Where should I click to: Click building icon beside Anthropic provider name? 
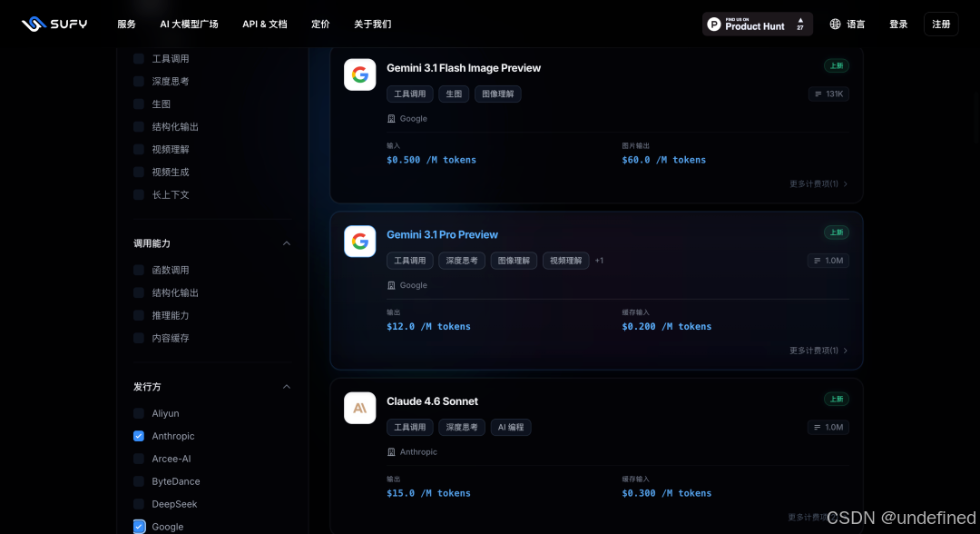tap(391, 451)
